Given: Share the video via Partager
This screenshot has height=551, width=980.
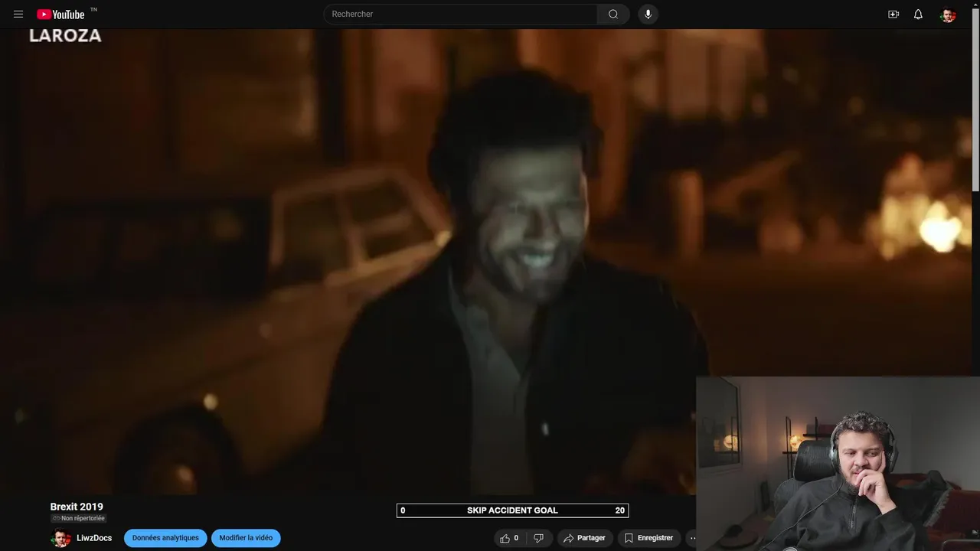Looking at the screenshot, I should tap(585, 538).
